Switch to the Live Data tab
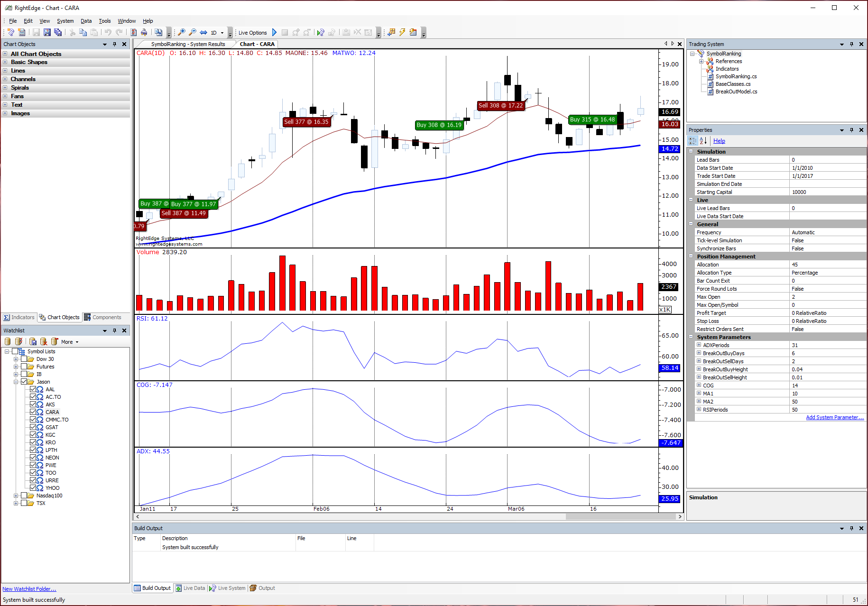Image resolution: width=868 pixels, height=606 pixels. coord(190,588)
